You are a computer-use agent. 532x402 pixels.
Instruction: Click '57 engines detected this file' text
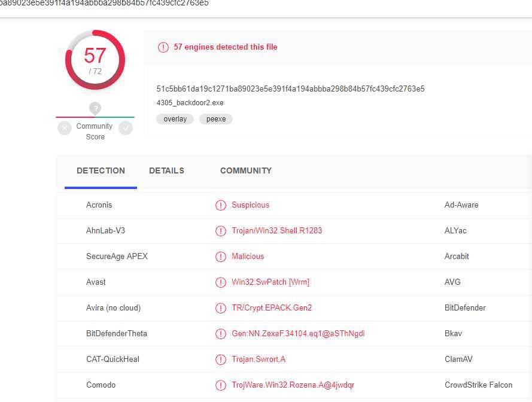point(226,47)
